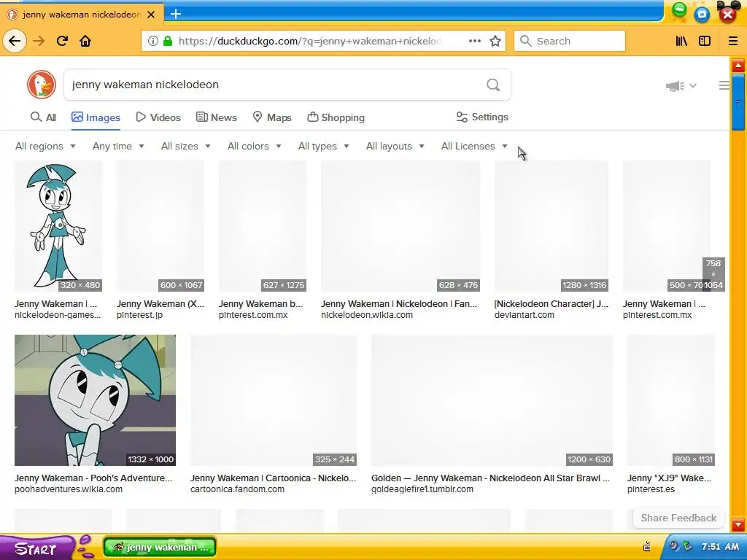Click the DuckDuckGo duck logo
The width and height of the screenshot is (747, 560).
[x=42, y=85]
